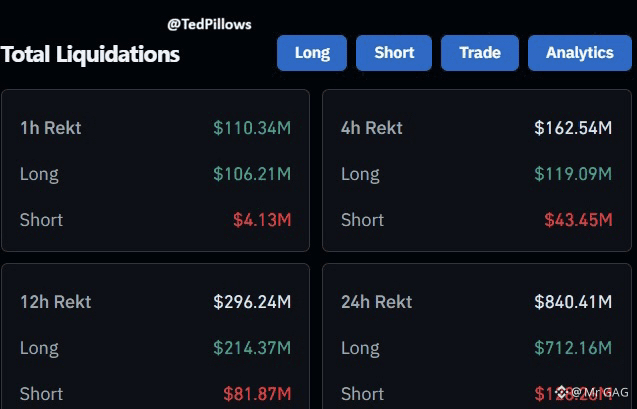The height and width of the screenshot is (409, 637).
Task: Open the Trade tab
Action: [480, 53]
